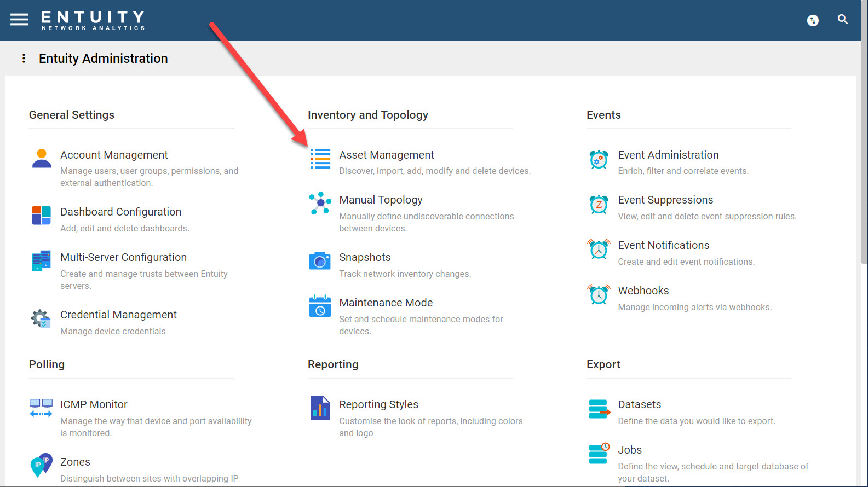
Task: Open ICMP Monitor link
Action: tap(94, 404)
